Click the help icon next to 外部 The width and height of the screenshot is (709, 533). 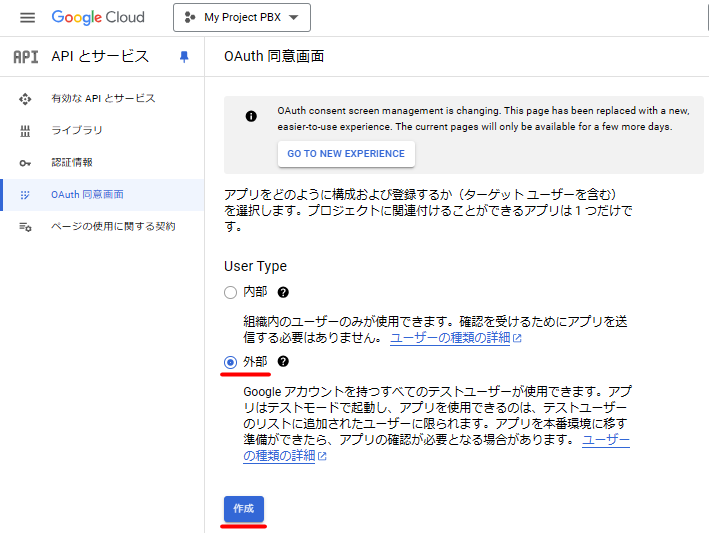pyautogui.click(x=283, y=362)
